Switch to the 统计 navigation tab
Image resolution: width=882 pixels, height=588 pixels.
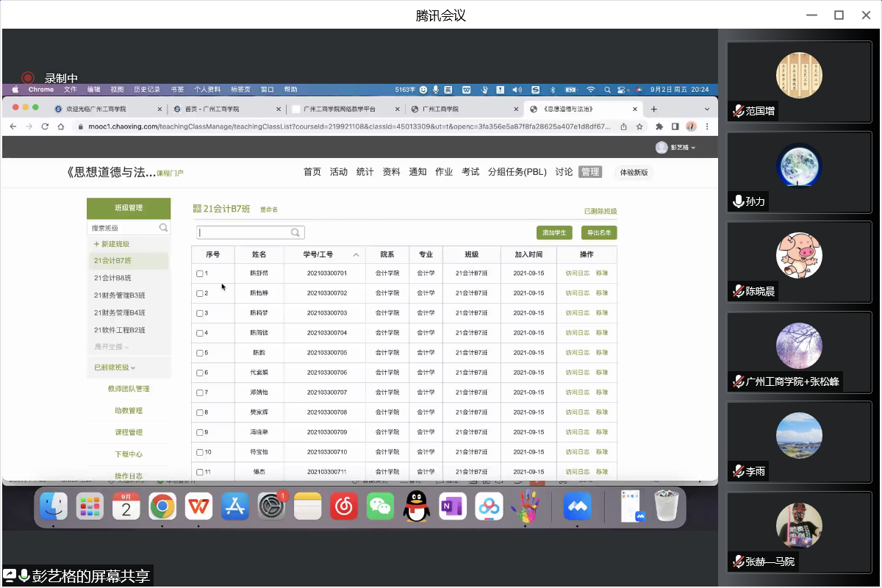[365, 172]
